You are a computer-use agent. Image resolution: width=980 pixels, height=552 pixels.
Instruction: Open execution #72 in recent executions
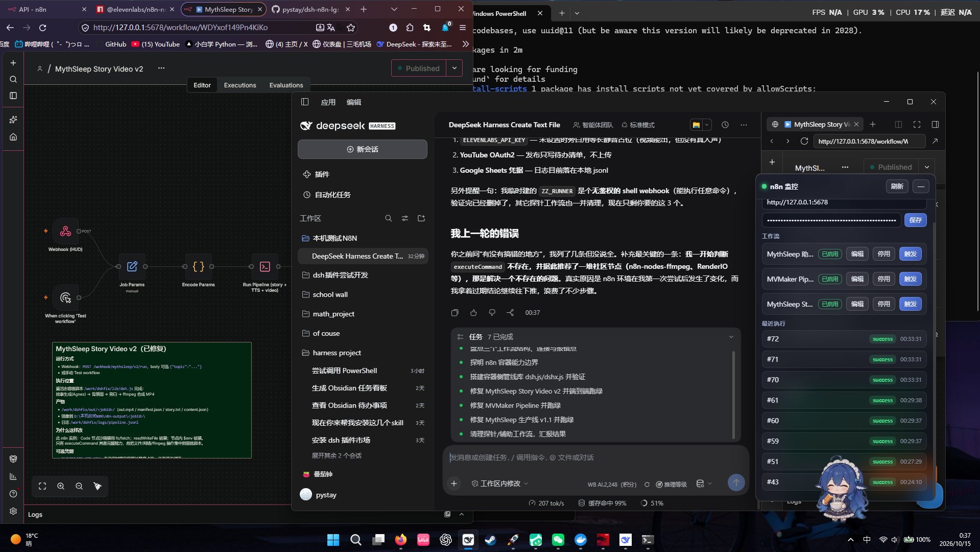[x=844, y=339]
